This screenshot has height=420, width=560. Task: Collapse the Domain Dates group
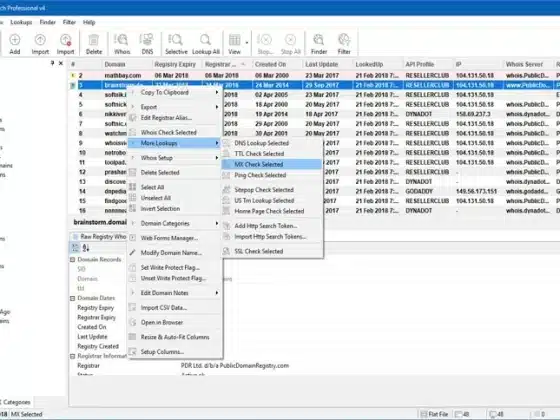pos(72,298)
